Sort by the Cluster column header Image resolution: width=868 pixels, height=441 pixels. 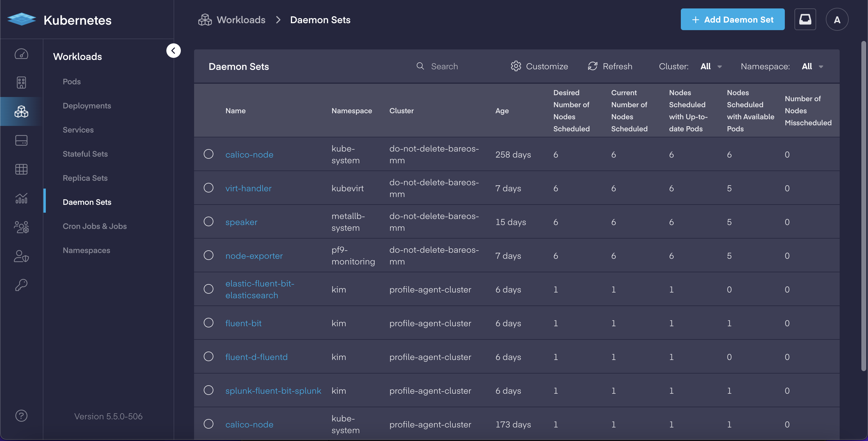click(x=402, y=111)
